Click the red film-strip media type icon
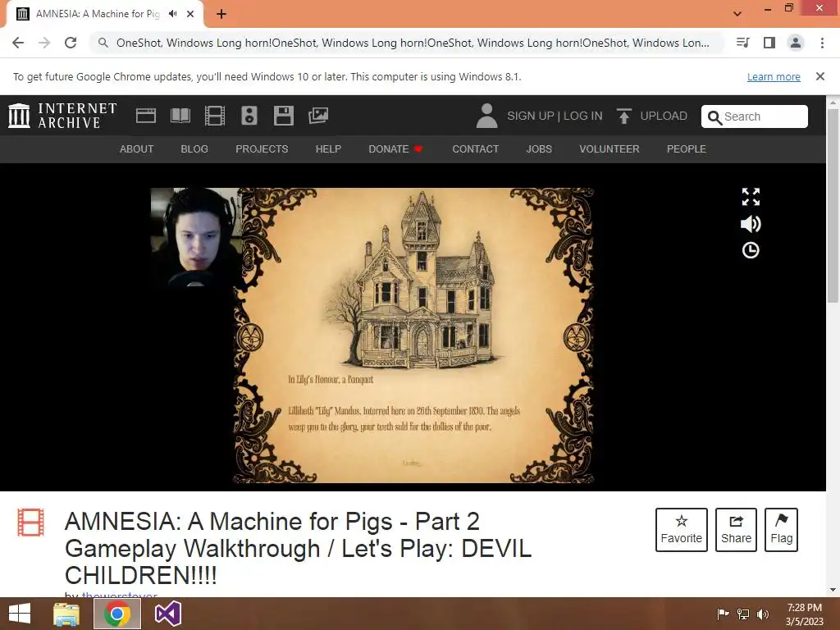The width and height of the screenshot is (840, 630). click(30, 523)
